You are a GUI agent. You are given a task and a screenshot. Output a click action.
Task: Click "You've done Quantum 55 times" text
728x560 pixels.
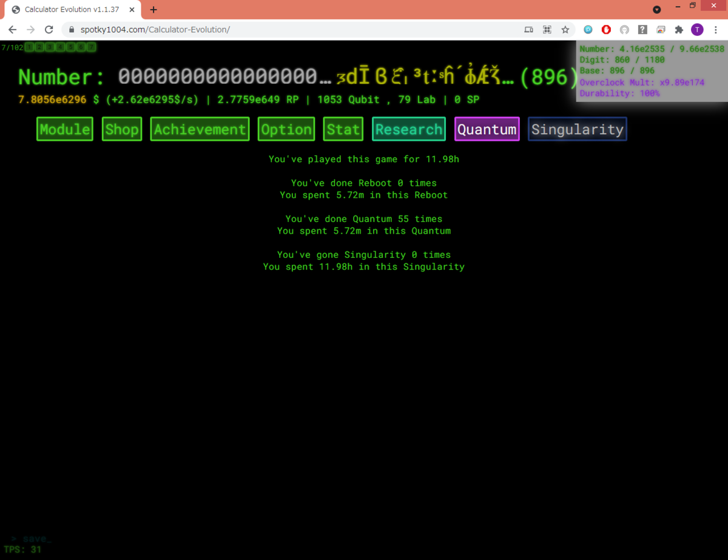(364, 219)
